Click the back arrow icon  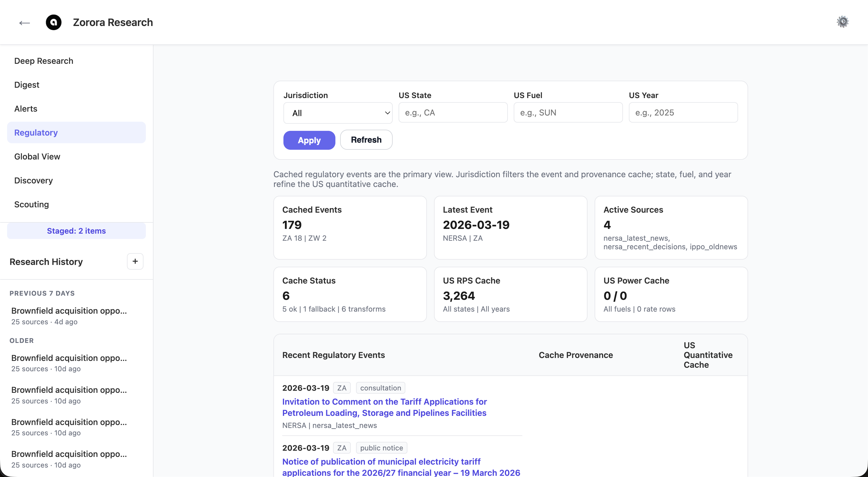click(x=25, y=22)
